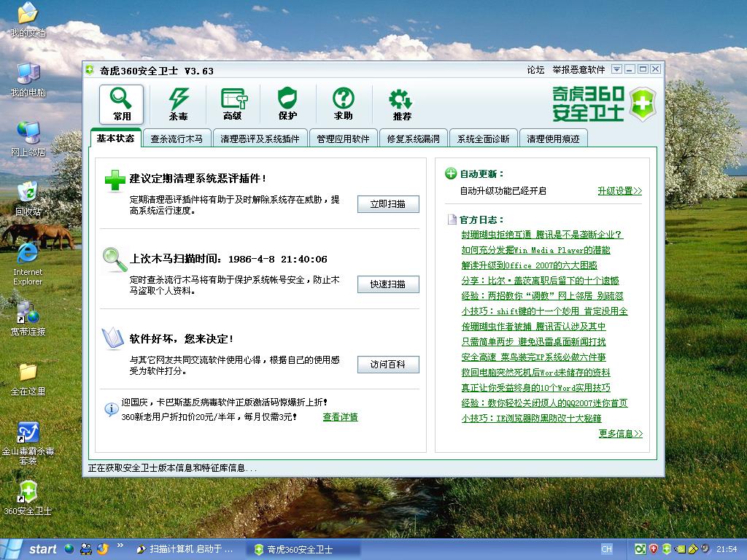The height and width of the screenshot is (560, 747).
Task: Open the 更多信息>> link
Action: point(621,433)
